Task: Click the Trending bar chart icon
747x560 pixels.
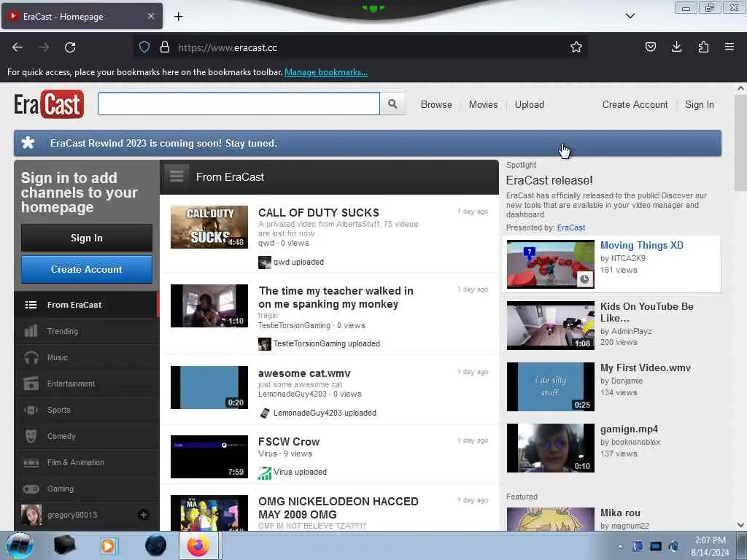Action: (31, 331)
